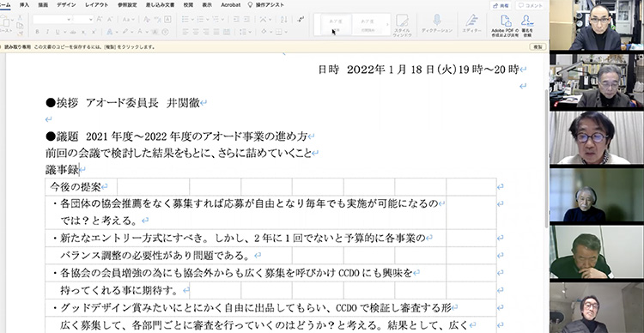Expand the underline style arrow
Screen dimensions: 644x333
(x=65, y=32)
